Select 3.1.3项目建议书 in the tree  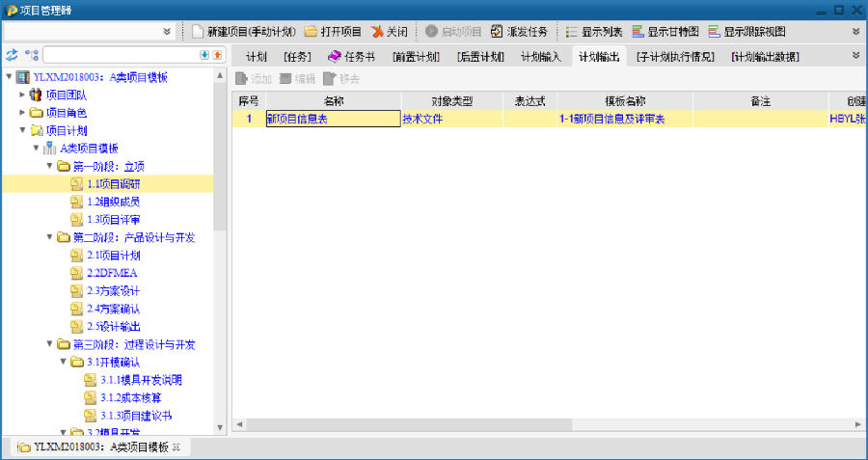pos(136,416)
